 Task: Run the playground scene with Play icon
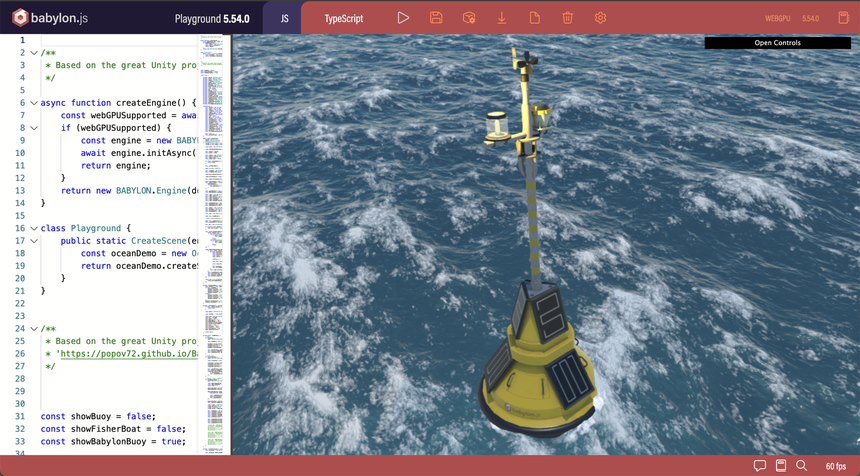(x=403, y=18)
